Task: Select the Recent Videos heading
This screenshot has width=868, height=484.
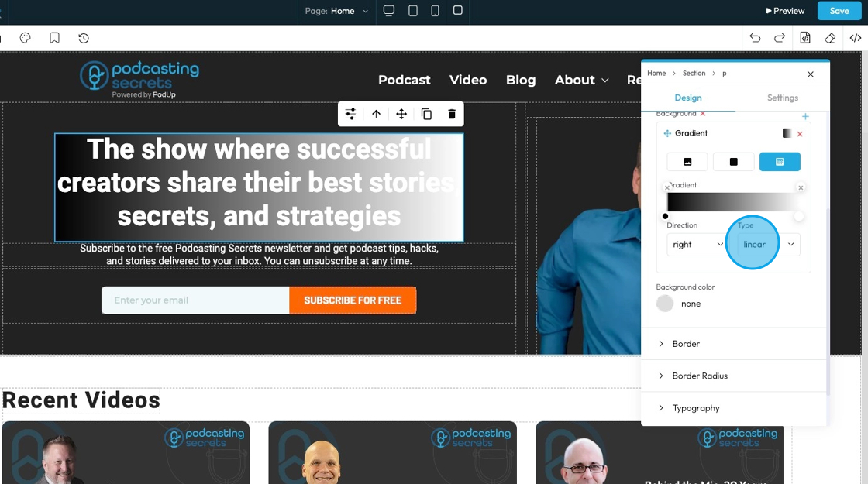Action: (81, 400)
